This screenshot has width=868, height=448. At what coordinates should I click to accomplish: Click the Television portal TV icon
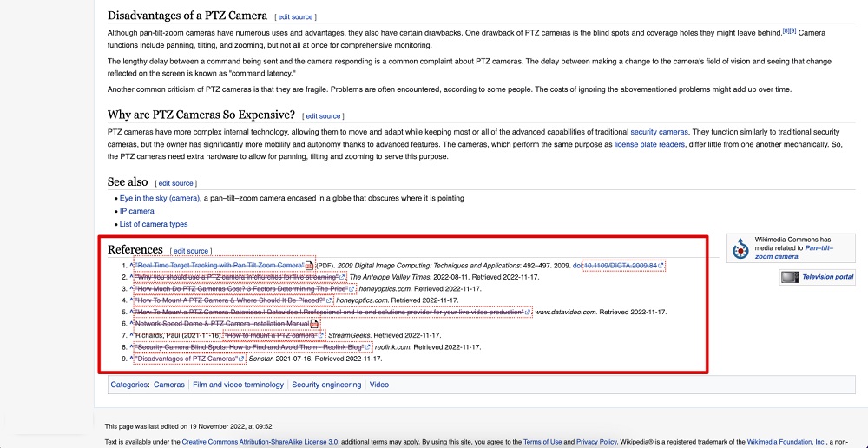click(789, 277)
